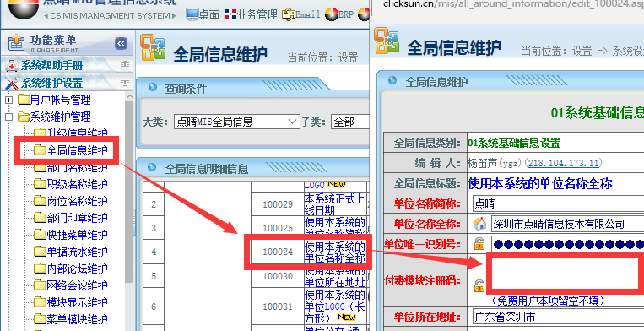Click the ERP globe icon

coord(332,15)
